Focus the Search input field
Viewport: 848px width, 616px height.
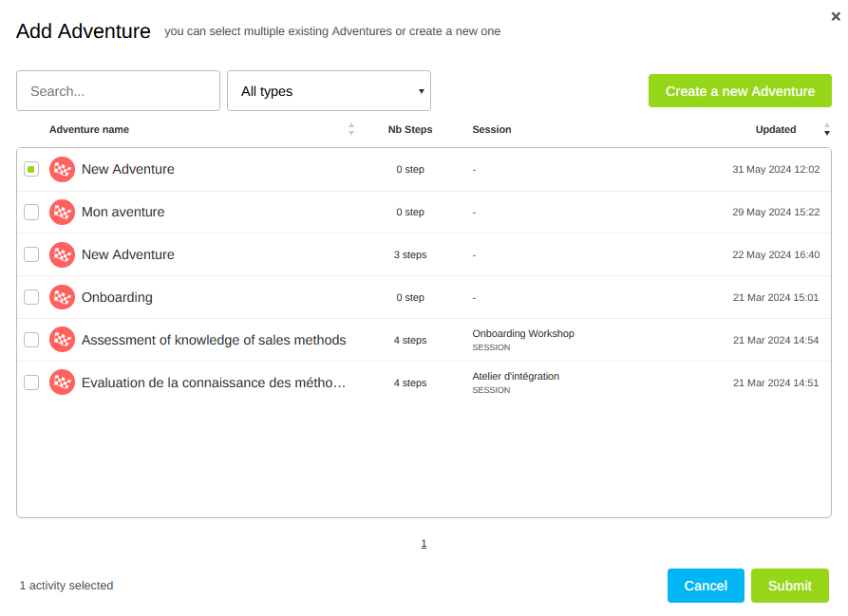pos(118,91)
